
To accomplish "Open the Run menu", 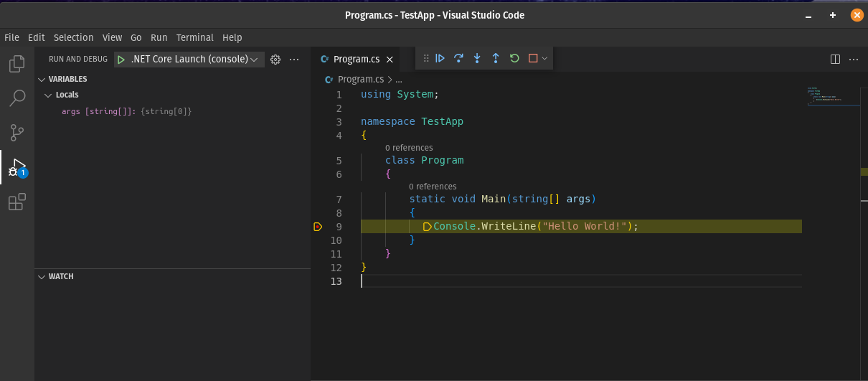I will (159, 37).
